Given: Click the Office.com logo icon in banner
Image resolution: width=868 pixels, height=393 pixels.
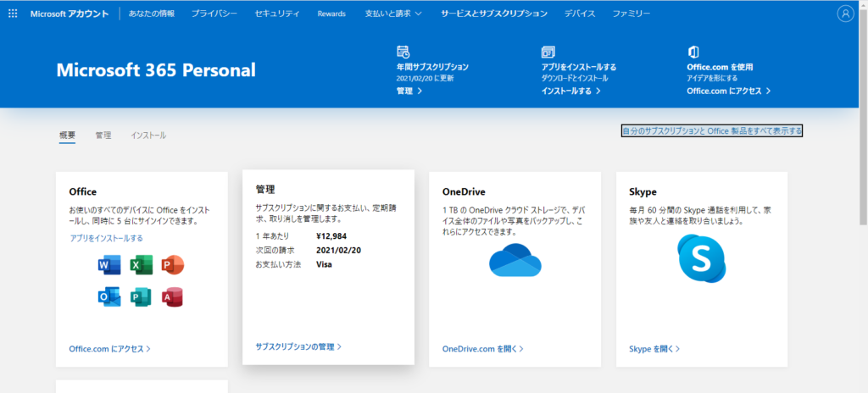Looking at the screenshot, I should (693, 52).
